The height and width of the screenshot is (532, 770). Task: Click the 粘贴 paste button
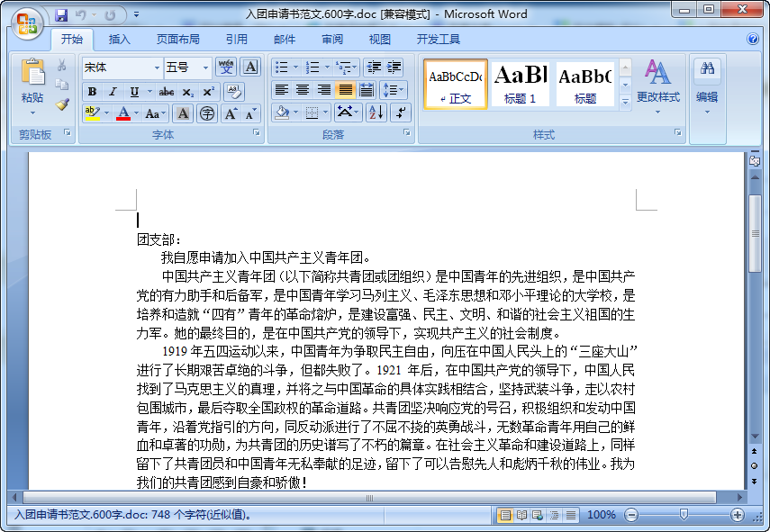coord(32,87)
